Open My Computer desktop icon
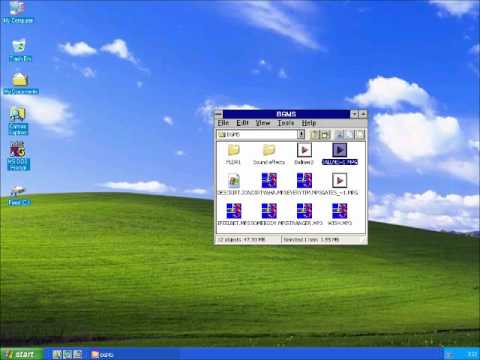Image resolution: width=480 pixels, height=360 pixels. [x=17, y=12]
